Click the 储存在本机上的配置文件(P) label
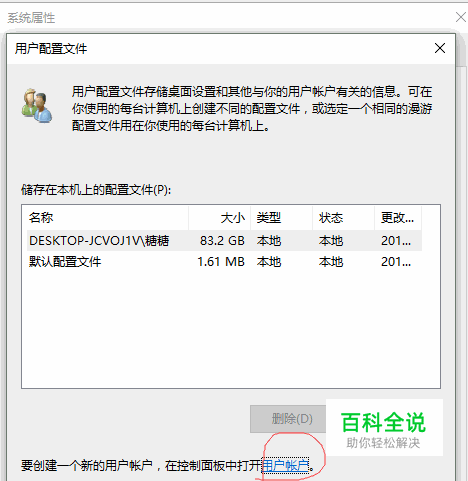Screen dimensions: 468x481 click(x=96, y=190)
